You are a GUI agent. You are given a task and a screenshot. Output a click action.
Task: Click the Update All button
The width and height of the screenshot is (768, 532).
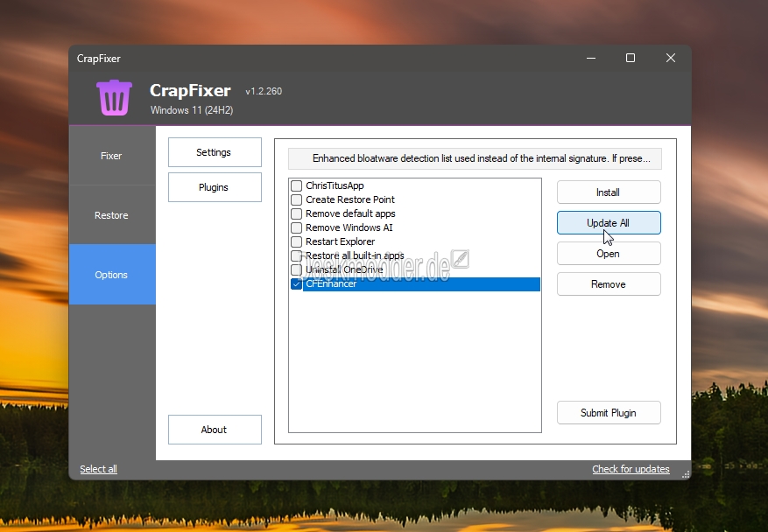click(x=609, y=222)
